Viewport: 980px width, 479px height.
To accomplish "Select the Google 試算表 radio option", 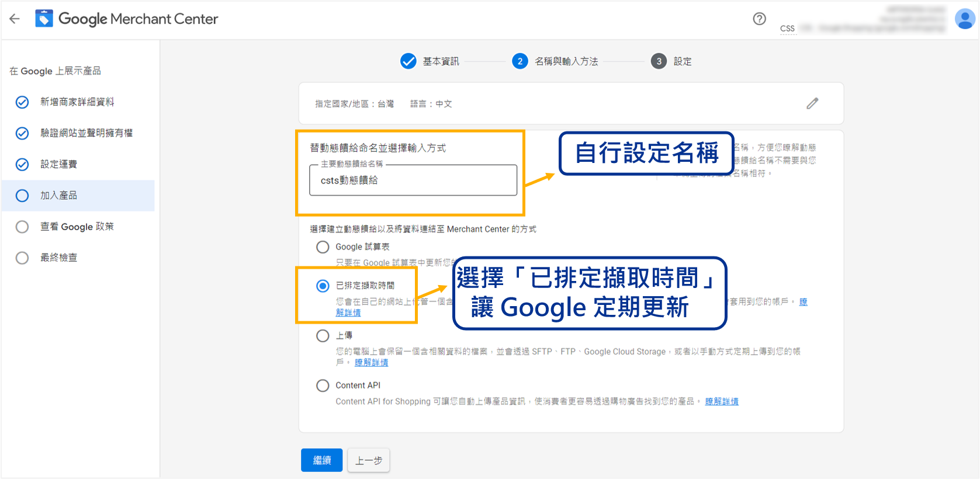I will coord(323,247).
